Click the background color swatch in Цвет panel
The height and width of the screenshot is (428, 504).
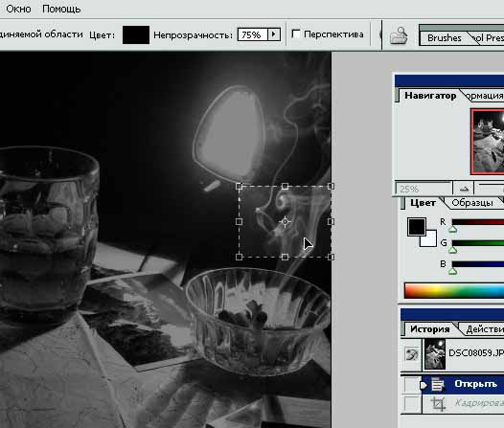(x=431, y=241)
